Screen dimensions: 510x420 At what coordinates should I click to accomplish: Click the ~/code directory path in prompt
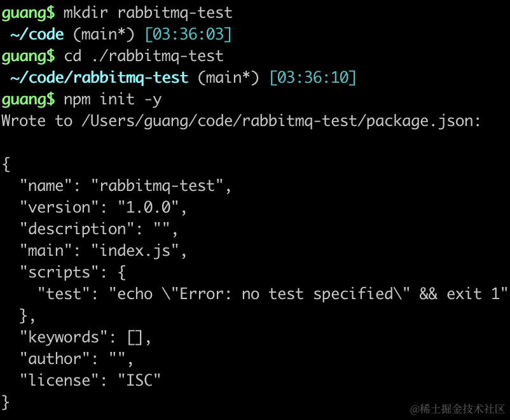tap(37, 34)
